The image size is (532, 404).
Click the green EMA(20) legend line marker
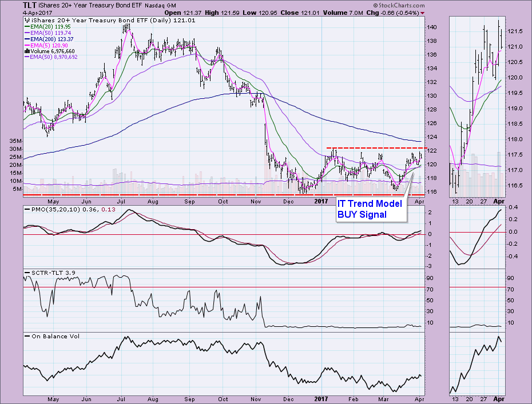[26, 26]
